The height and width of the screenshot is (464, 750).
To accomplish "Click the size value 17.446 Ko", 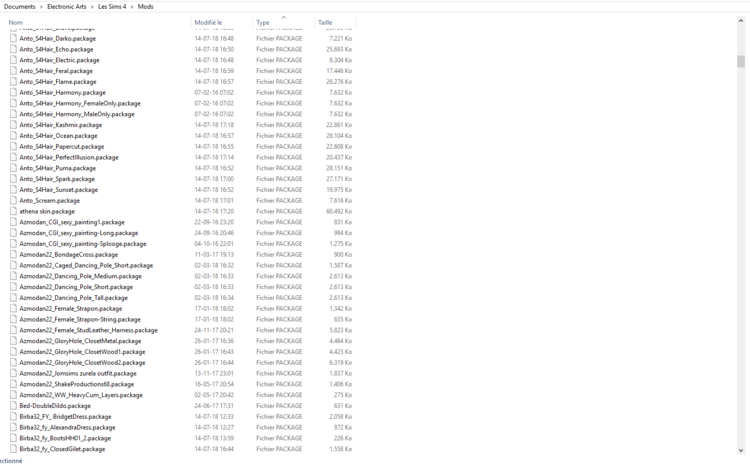I will coord(339,71).
